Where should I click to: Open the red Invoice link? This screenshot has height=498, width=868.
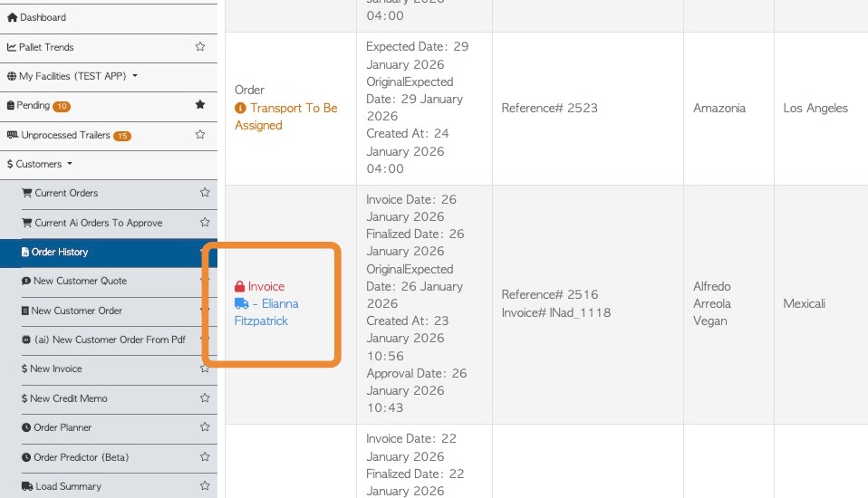click(x=266, y=287)
